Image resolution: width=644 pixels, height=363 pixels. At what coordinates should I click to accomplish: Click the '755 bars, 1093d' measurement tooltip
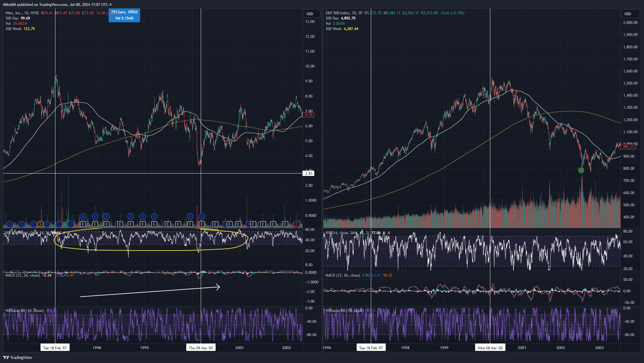pos(124,15)
